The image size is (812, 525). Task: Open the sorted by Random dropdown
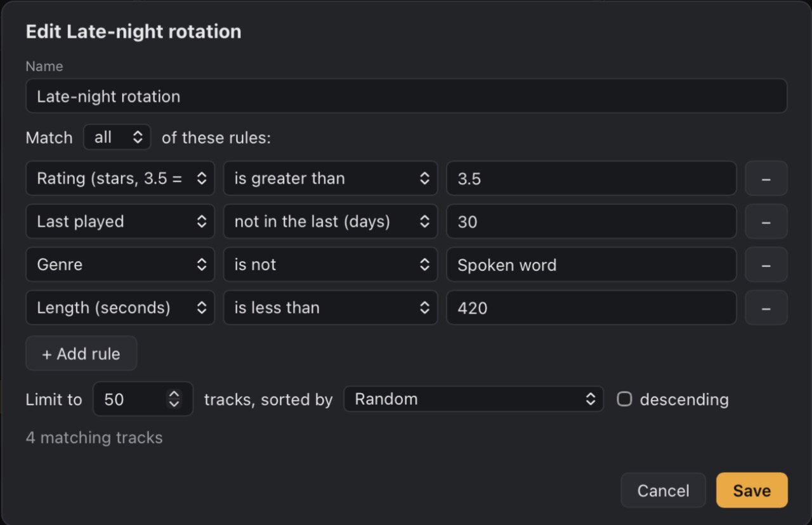pos(473,399)
